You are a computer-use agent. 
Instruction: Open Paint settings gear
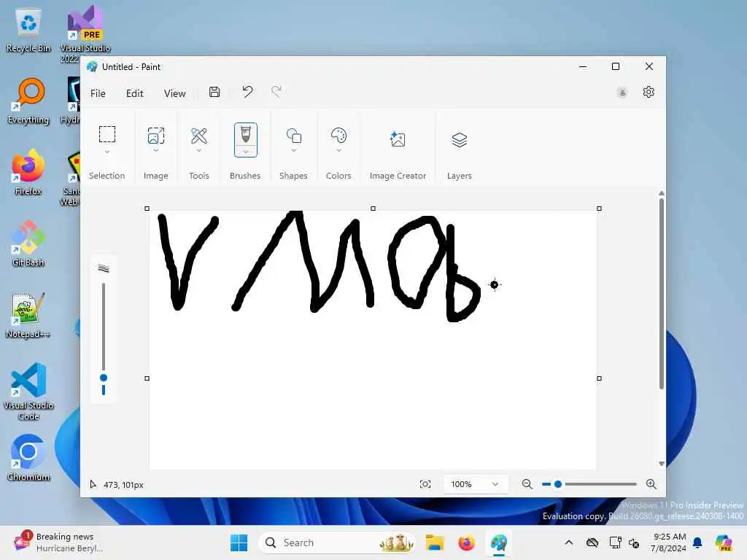click(649, 92)
